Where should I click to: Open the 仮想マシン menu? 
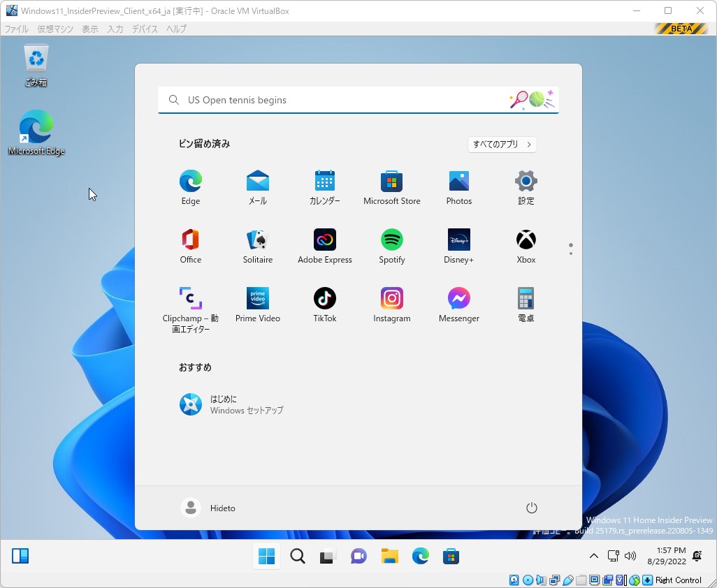[55, 29]
